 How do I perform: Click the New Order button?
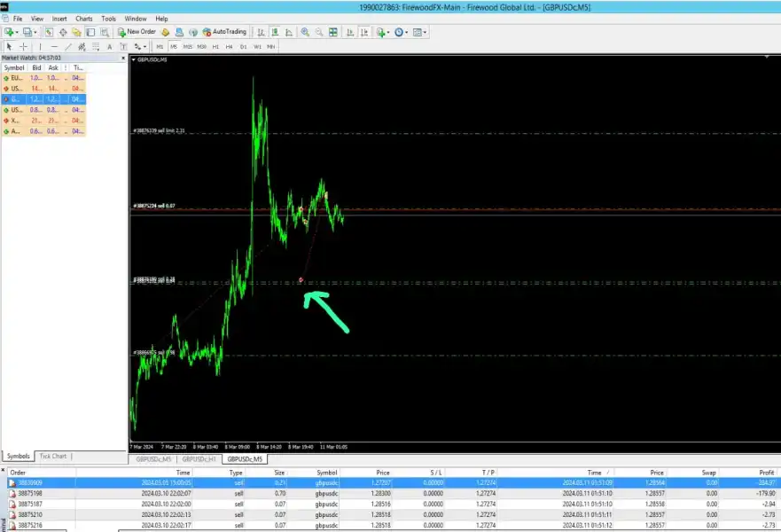(x=137, y=31)
